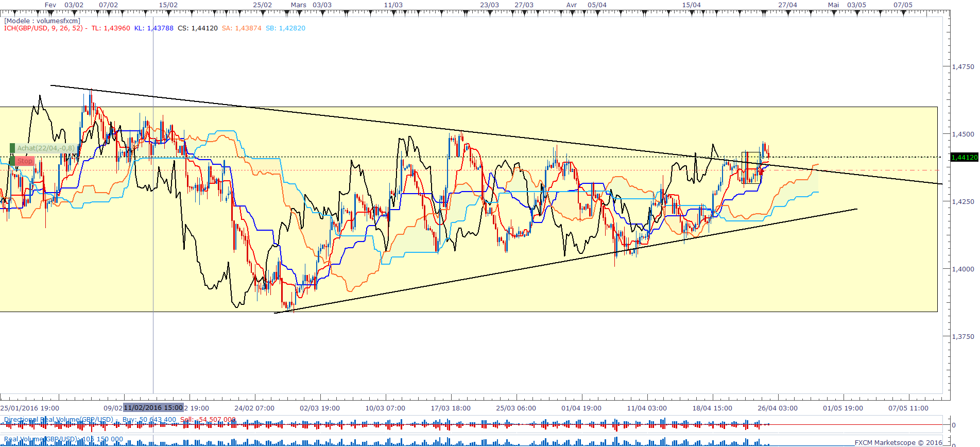The width and height of the screenshot is (980, 447).
Task: Click the green marker beside Stop label
Action: pyautogui.click(x=12, y=161)
